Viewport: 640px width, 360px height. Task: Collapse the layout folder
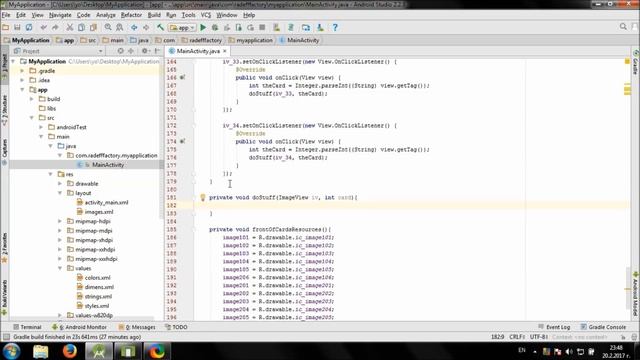pyautogui.click(x=60, y=193)
